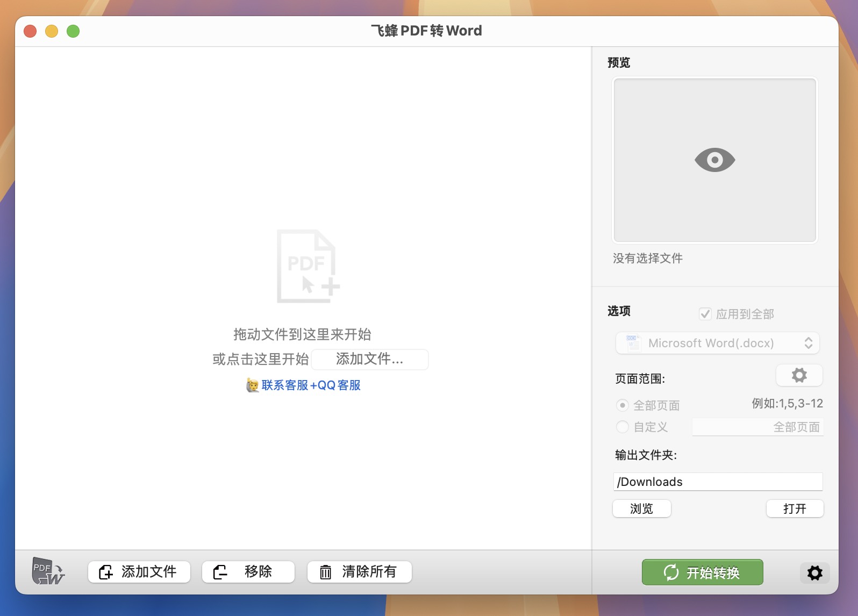Click the 清除所有 button

[360, 571]
